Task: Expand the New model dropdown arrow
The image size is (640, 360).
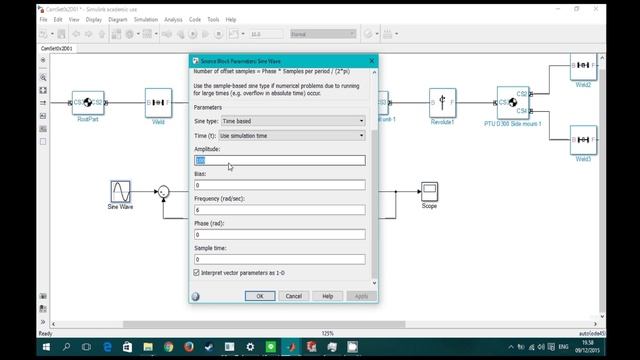Action: click(52, 34)
